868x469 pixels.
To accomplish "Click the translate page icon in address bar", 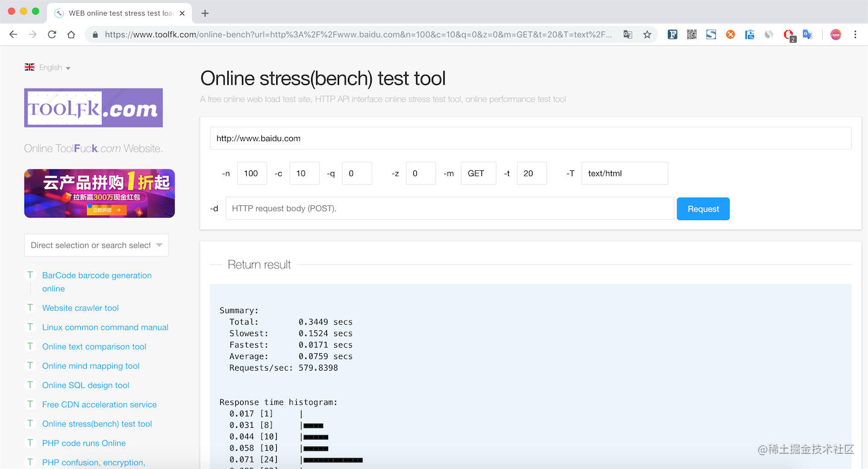I will click(628, 34).
